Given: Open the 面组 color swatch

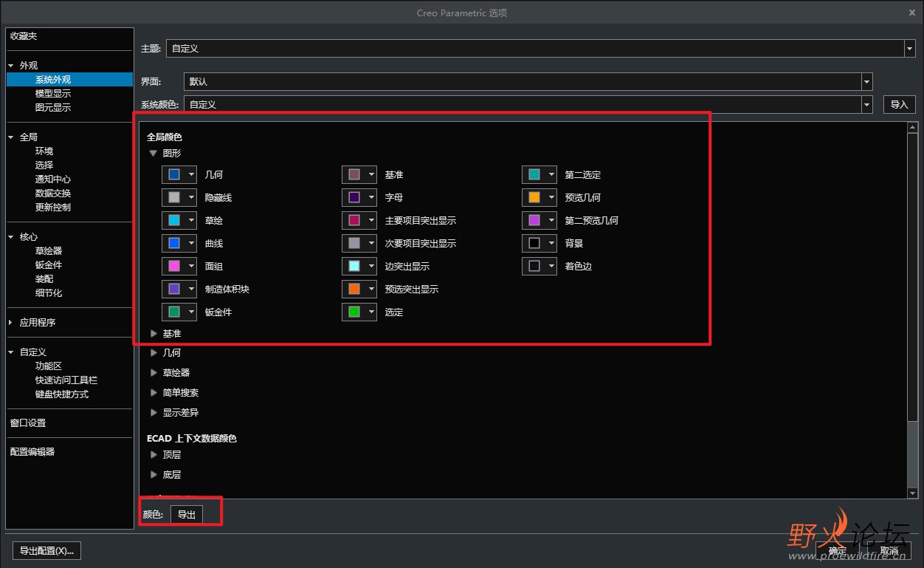Looking at the screenshot, I should tap(179, 266).
